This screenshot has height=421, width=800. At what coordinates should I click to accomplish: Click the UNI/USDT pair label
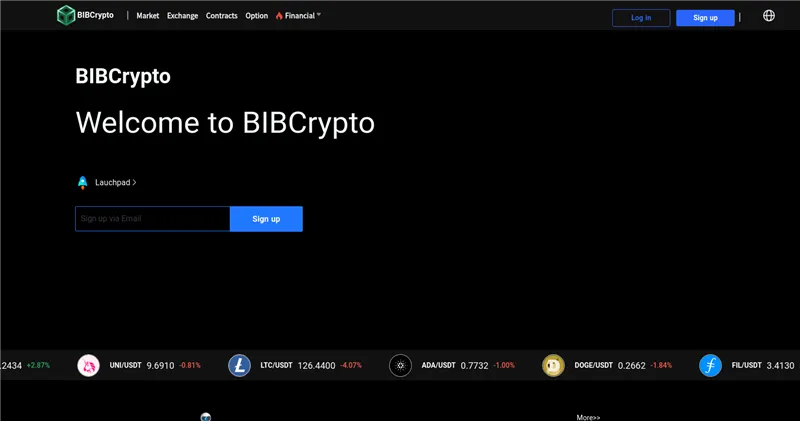126,365
